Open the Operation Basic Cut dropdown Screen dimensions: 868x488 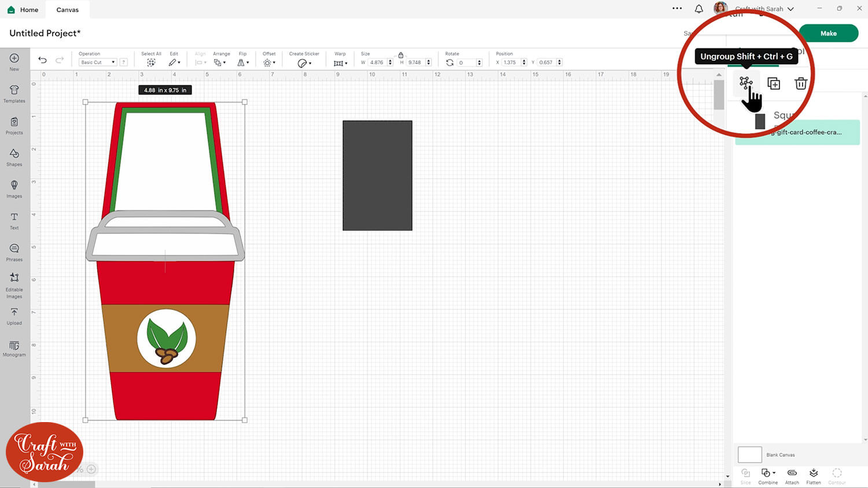(97, 62)
